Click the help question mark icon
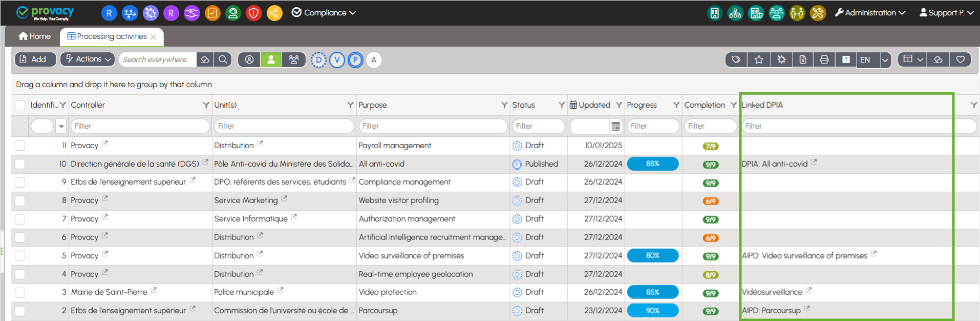The image size is (980, 321). tap(846, 59)
